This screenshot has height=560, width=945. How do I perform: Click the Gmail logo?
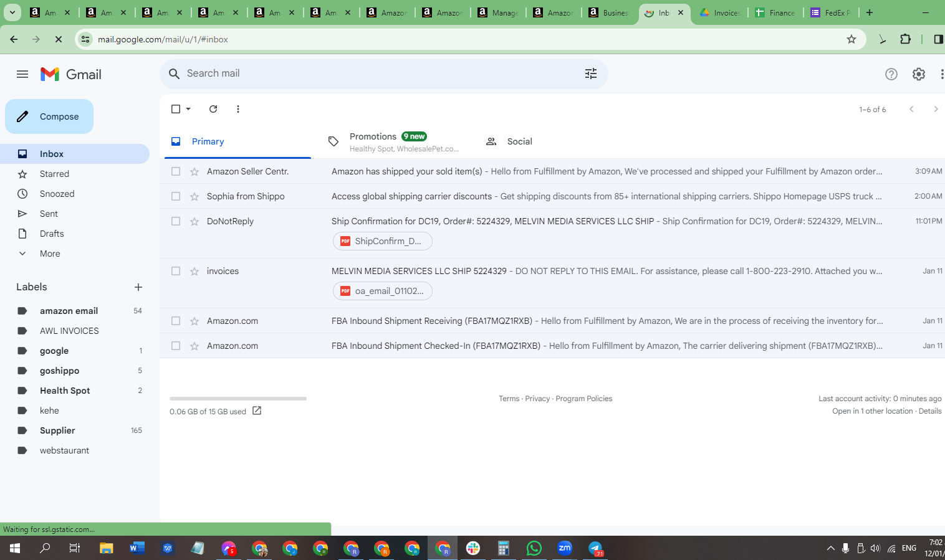point(71,74)
